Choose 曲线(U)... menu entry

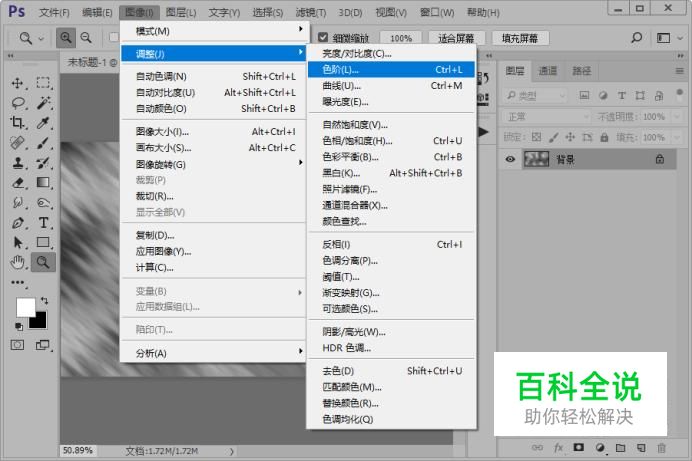(391, 86)
